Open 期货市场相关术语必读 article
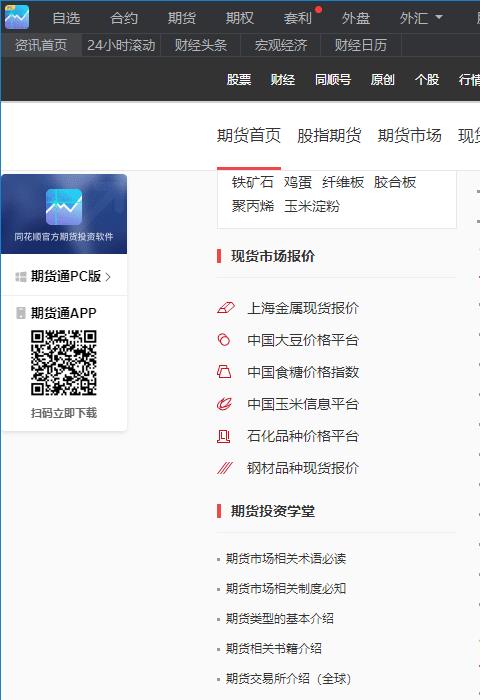Viewport: 480px width, 700px height. pyautogui.click(x=286, y=558)
